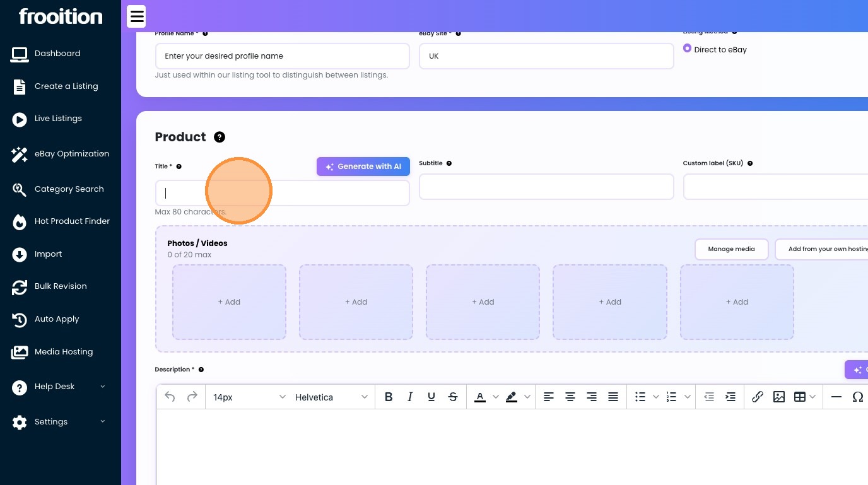The image size is (868, 485).
Task: Open the highlight color dropdown arrow
Action: [527, 397]
